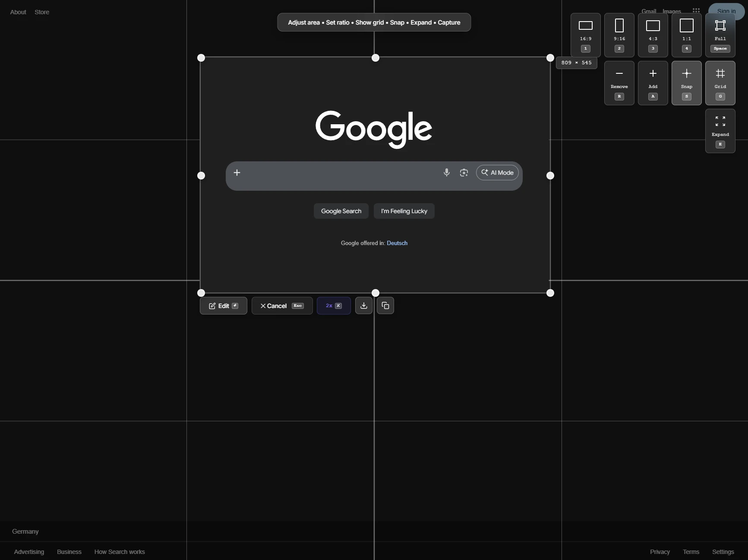748x560 pixels.
Task: Cancel the screenshot selection
Action: pyautogui.click(x=282, y=305)
